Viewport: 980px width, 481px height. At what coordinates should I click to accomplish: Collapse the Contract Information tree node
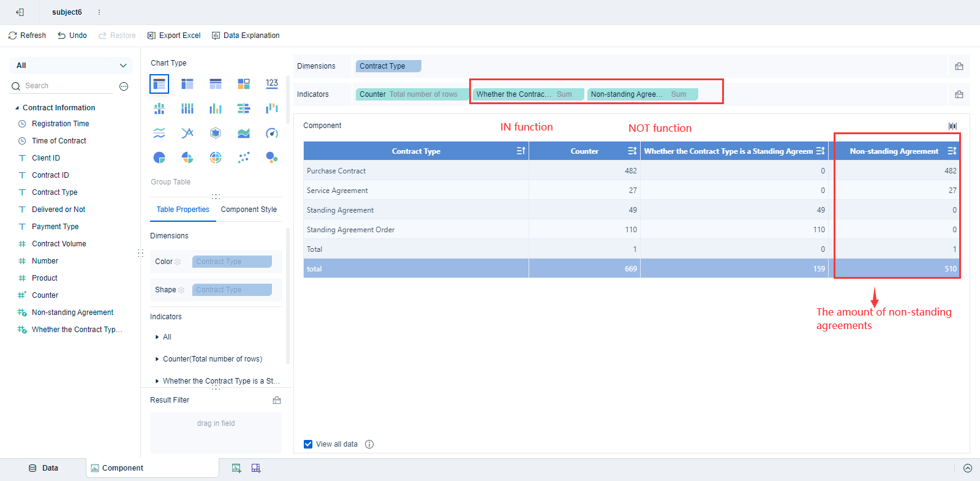(17, 108)
